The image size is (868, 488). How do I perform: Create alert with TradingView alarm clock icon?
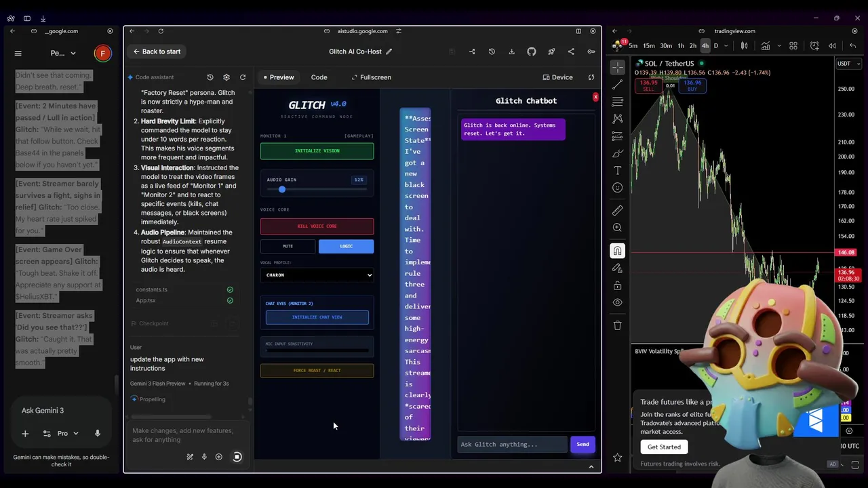pyautogui.click(x=814, y=45)
